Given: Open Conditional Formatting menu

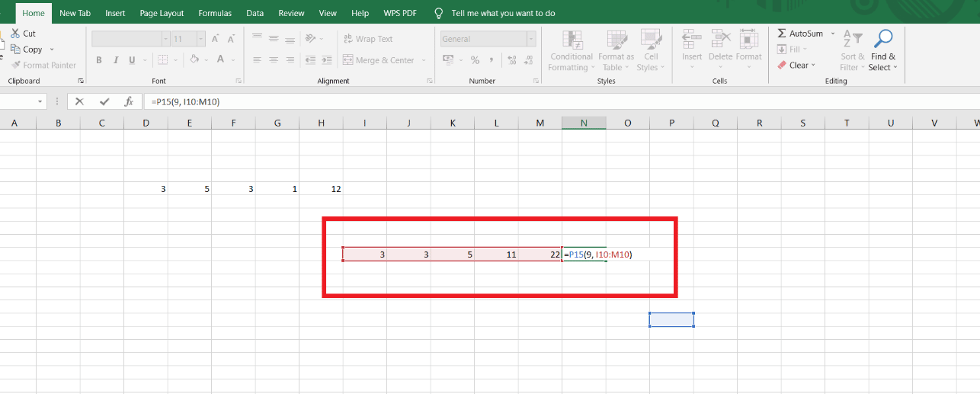Looking at the screenshot, I should coord(572,51).
